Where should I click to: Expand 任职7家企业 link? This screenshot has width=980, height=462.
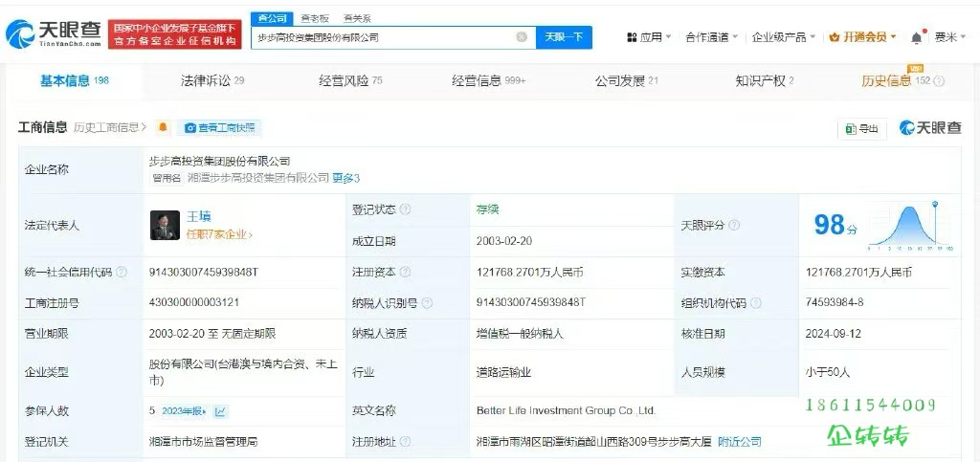coord(219,234)
